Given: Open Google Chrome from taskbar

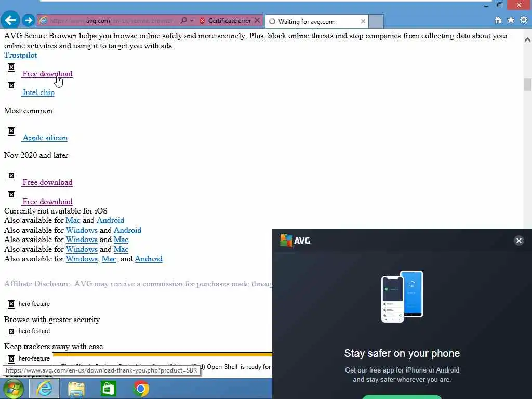Looking at the screenshot, I should tap(141, 389).
